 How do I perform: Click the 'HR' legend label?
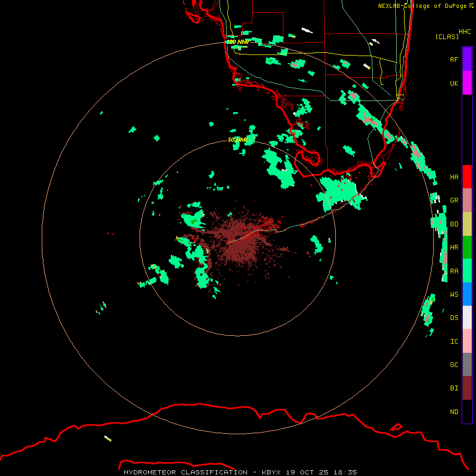pyautogui.click(x=454, y=248)
